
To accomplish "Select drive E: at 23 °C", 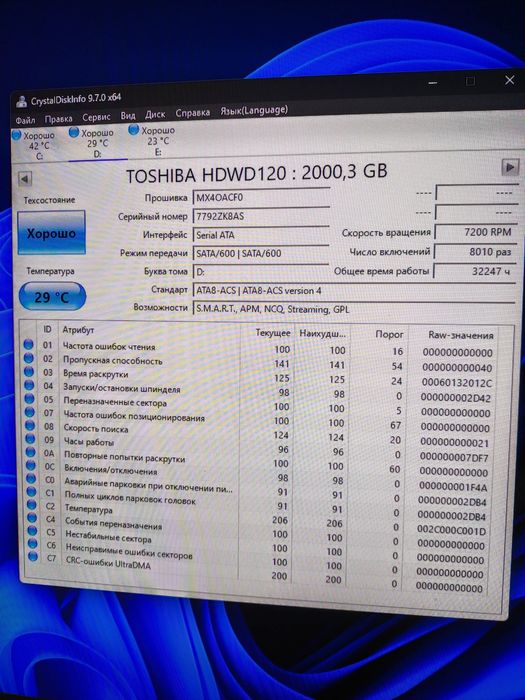I will (x=152, y=141).
